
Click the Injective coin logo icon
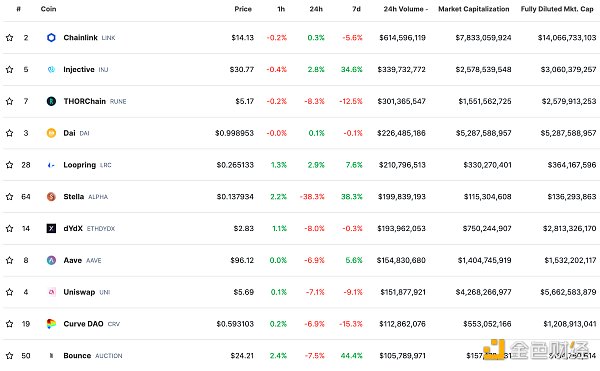click(51, 69)
